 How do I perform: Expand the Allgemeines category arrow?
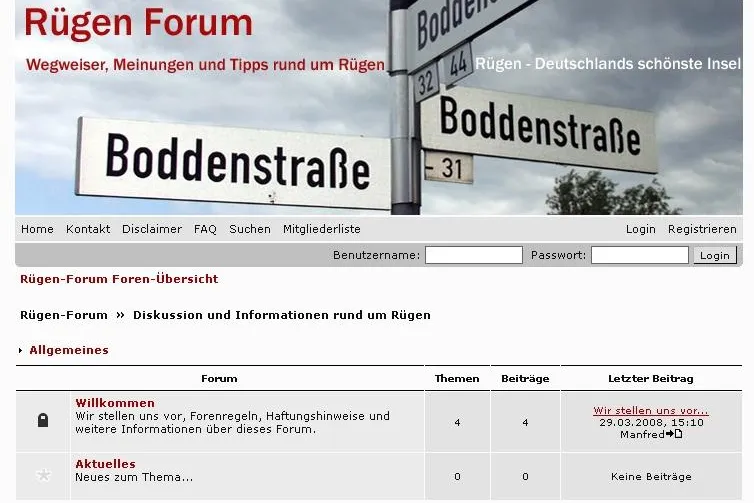20,351
